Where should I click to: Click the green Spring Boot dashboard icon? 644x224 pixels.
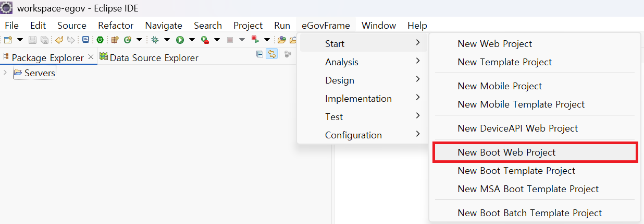coord(100,40)
